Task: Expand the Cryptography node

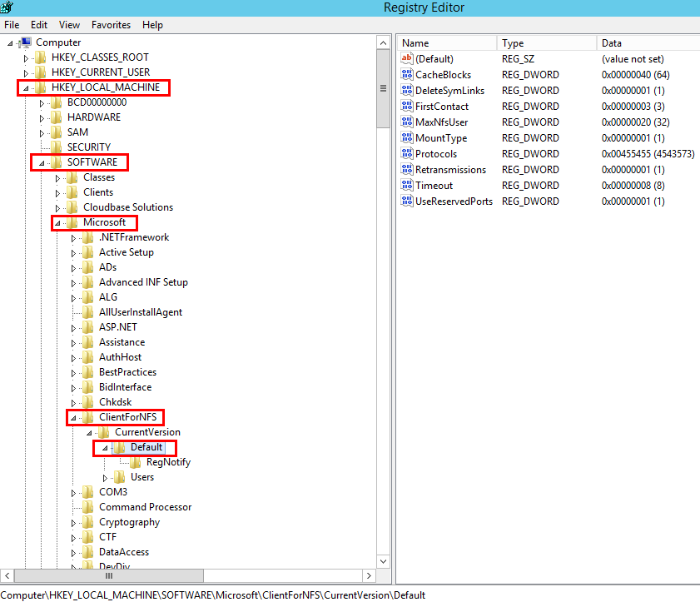Action: [73, 523]
